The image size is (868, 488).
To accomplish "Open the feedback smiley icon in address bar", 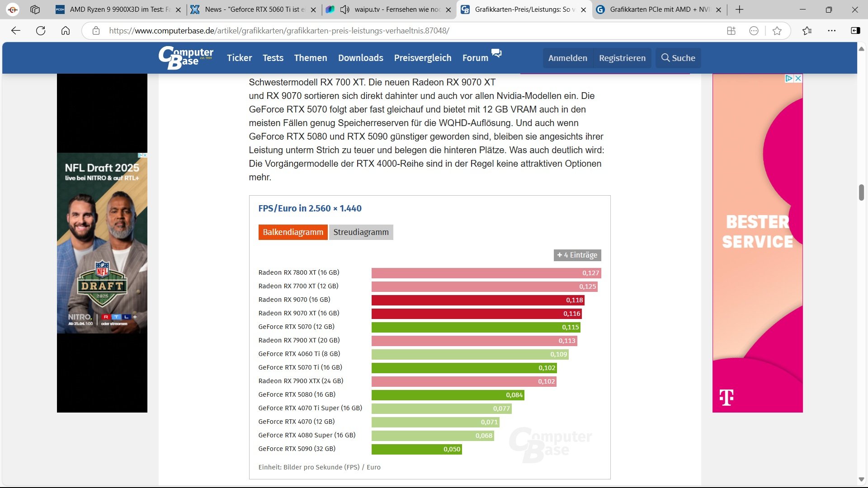I will 754,31.
